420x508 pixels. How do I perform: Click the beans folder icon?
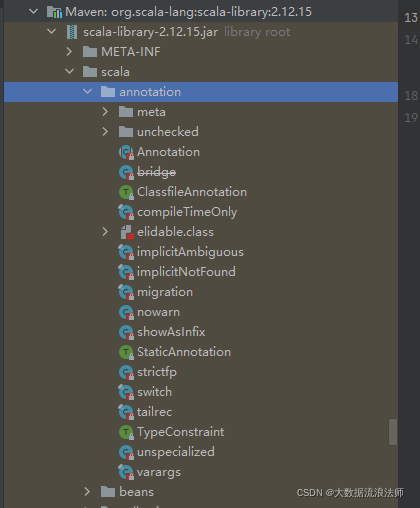click(108, 492)
